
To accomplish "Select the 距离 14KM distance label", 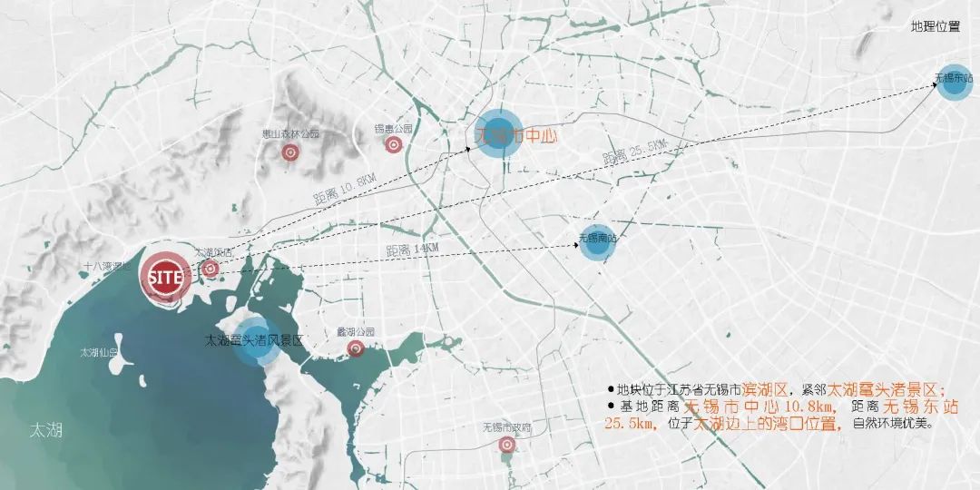I will 412,249.
